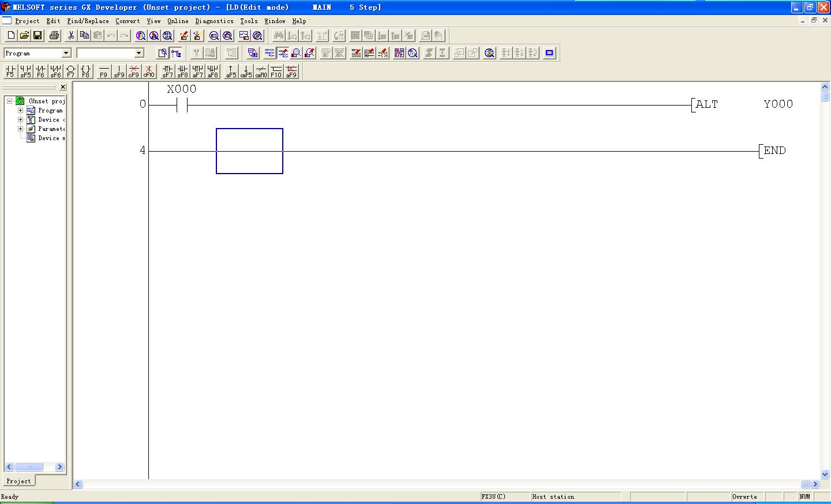Open the Convert menu
Image resolution: width=831 pixels, height=504 pixels.
(x=128, y=21)
